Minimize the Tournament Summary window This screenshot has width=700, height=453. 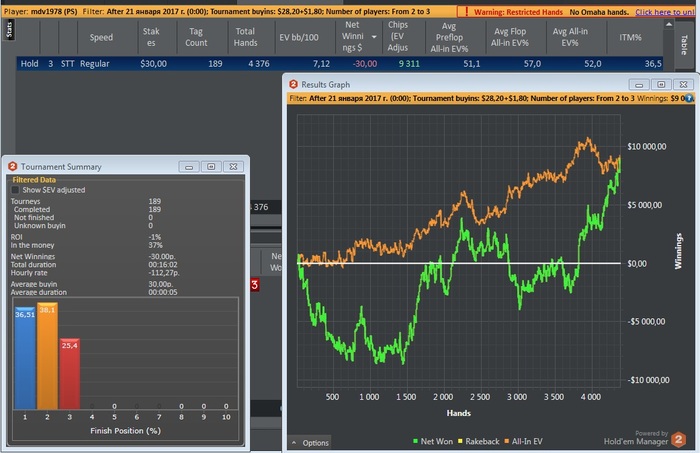click(x=189, y=167)
